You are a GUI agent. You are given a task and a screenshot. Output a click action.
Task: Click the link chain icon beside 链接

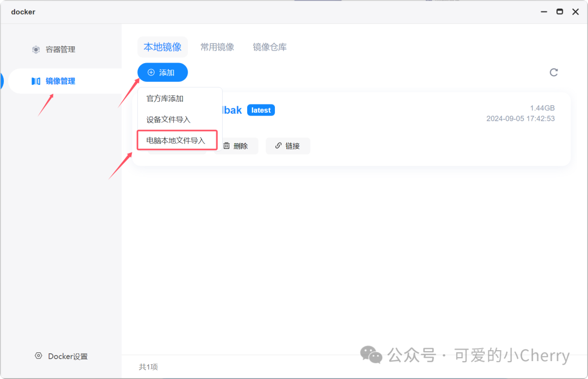[278, 145]
